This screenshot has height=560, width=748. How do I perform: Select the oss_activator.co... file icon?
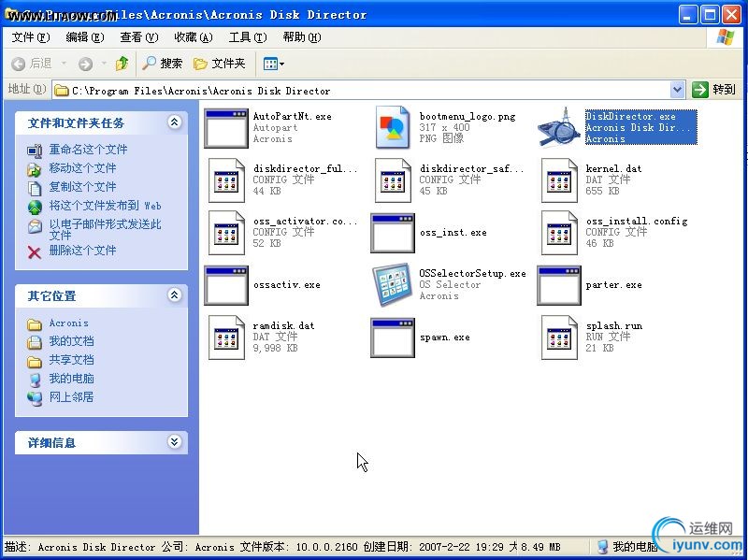226,233
